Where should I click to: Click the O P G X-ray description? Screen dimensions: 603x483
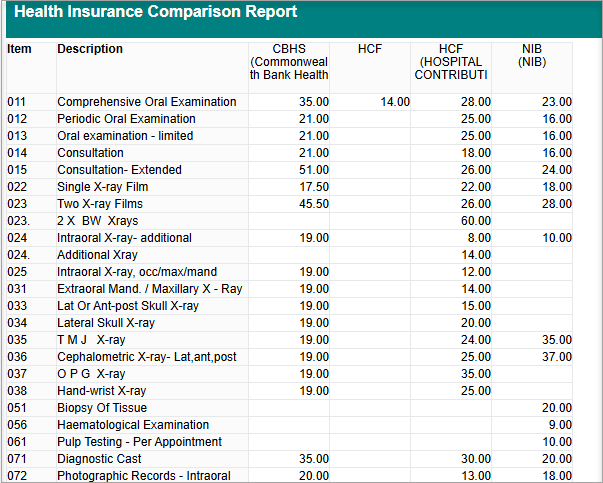point(91,374)
